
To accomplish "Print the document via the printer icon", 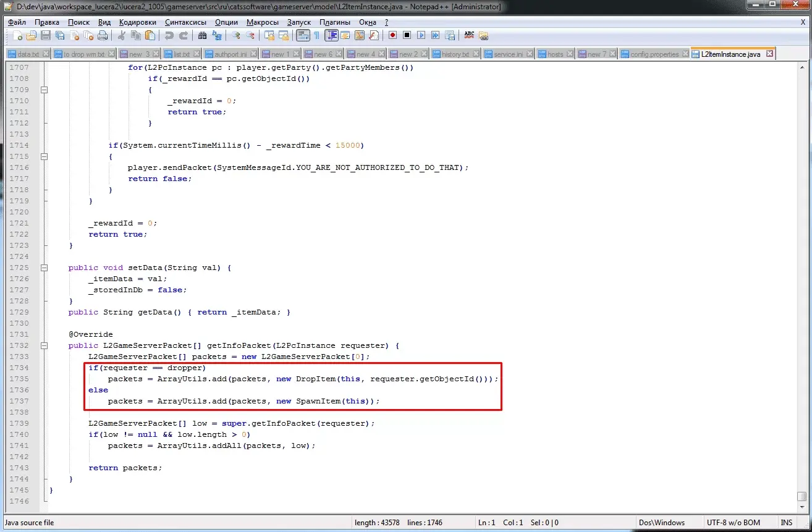I will [103, 35].
